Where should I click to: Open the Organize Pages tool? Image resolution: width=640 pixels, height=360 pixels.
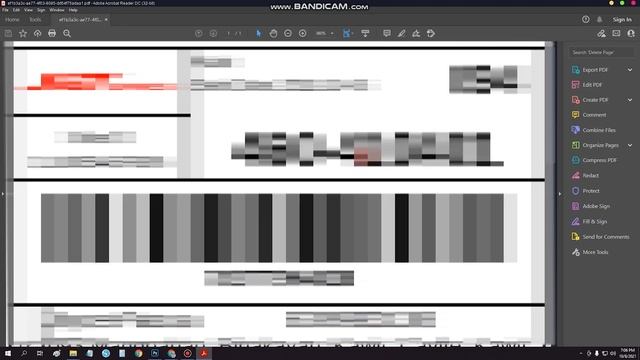(600, 145)
